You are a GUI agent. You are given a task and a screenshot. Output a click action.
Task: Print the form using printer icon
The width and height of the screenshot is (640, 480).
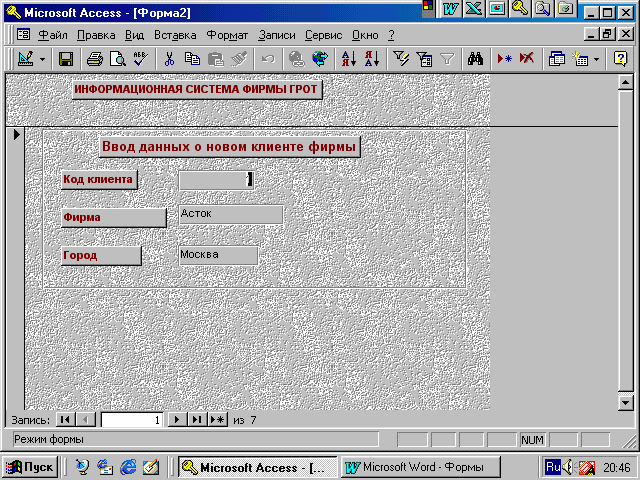[95, 59]
